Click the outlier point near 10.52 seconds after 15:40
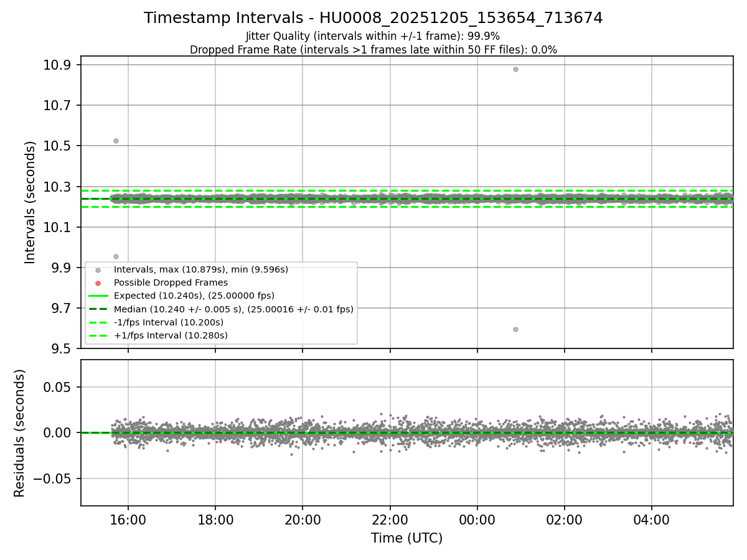Viewport: 747px width, 560px height. coord(116,141)
